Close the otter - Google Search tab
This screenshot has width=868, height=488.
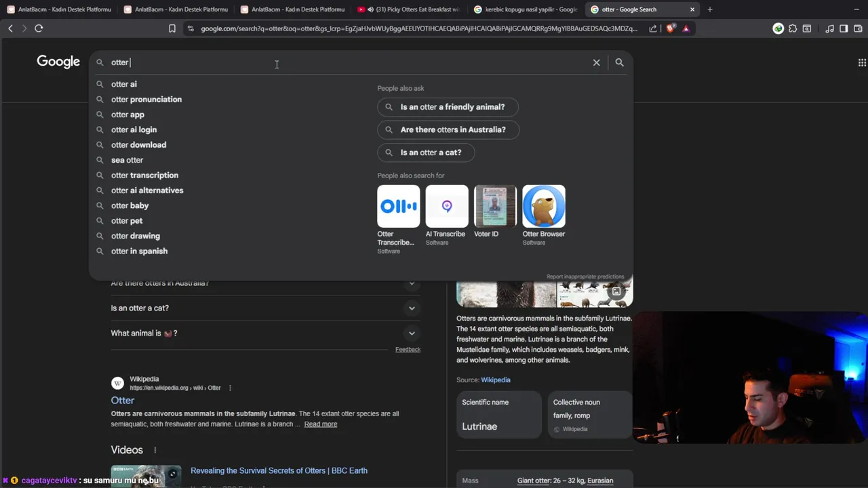[692, 9]
